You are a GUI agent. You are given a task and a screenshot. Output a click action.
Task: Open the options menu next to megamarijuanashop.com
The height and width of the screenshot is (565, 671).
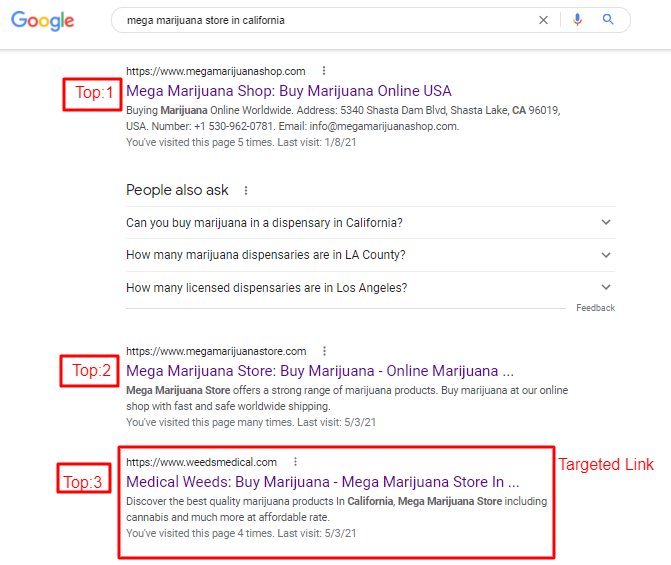coord(324,71)
